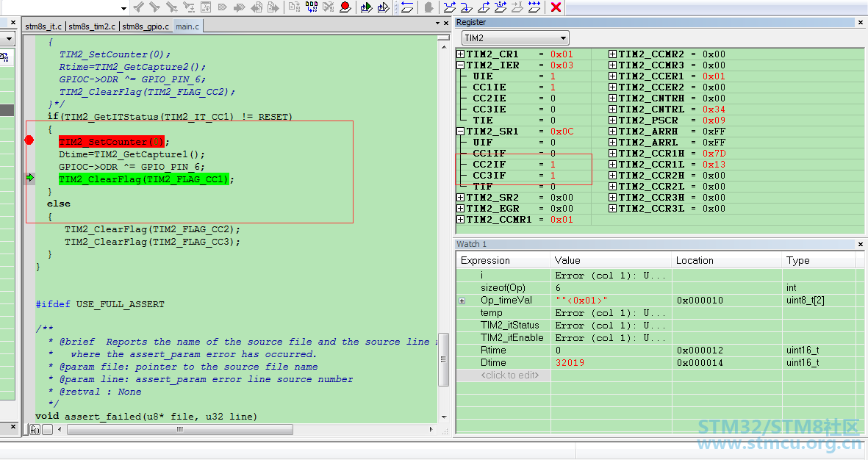This screenshot has height=460, width=868.
Task: Click the Value column header in Watch 1
Action: (x=611, y=260)
